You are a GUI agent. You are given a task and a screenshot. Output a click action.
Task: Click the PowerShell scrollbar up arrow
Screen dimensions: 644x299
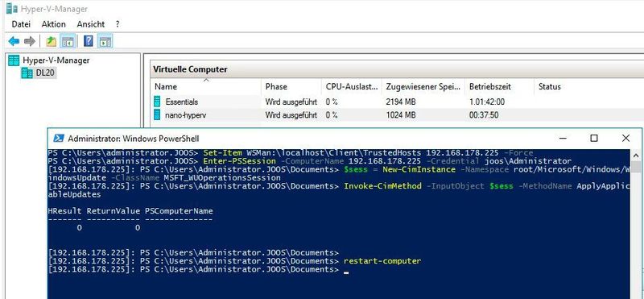click(636, 156)
